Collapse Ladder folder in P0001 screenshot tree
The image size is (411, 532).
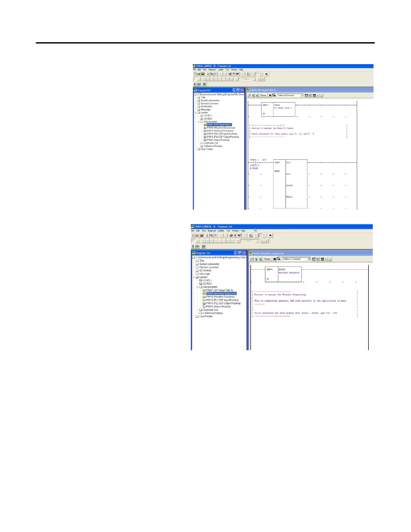click(x=196, y=112)
